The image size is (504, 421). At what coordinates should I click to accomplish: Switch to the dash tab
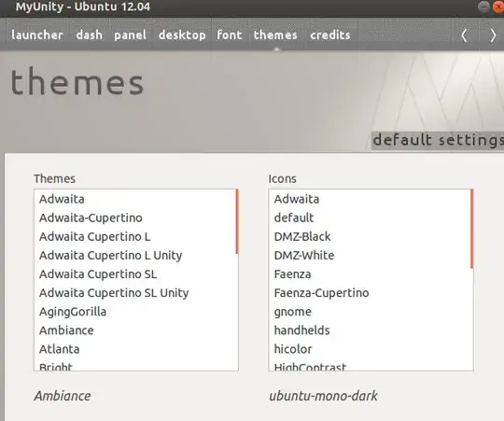[90, 35]
